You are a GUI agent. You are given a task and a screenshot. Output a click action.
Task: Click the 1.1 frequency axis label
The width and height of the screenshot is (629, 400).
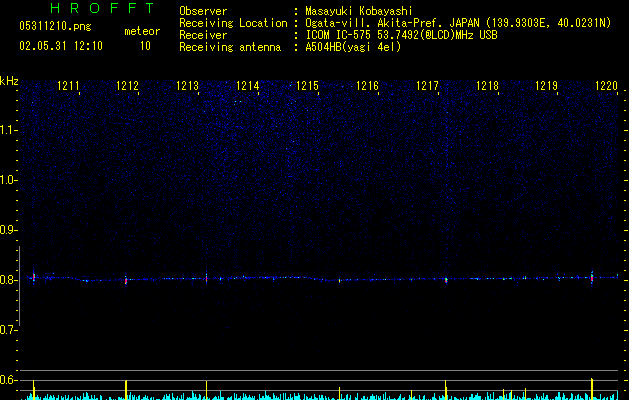8,130
